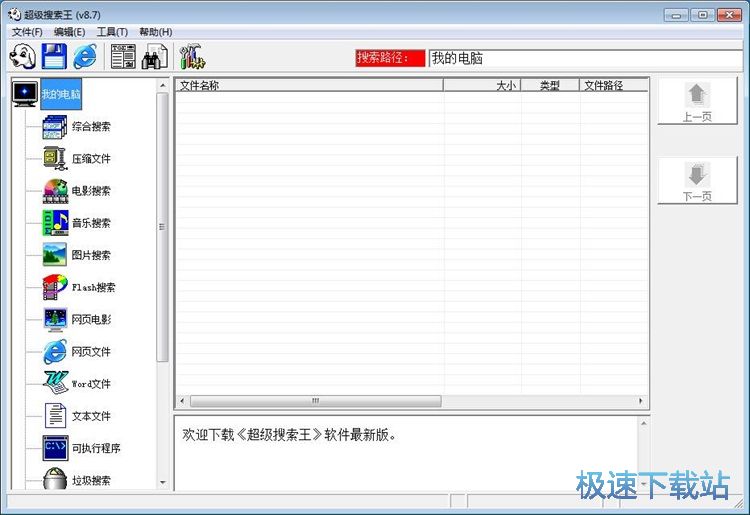Open the 工具(T) menu

pos(112,32)
